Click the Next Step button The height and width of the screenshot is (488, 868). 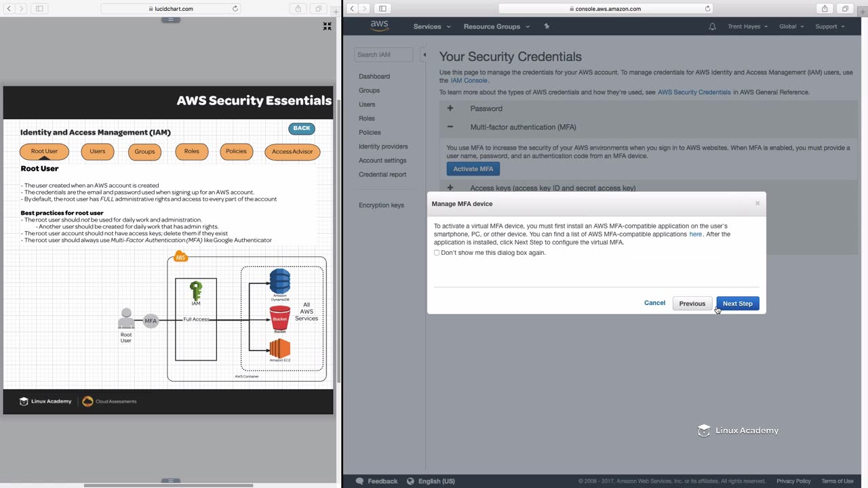[738, 304]
